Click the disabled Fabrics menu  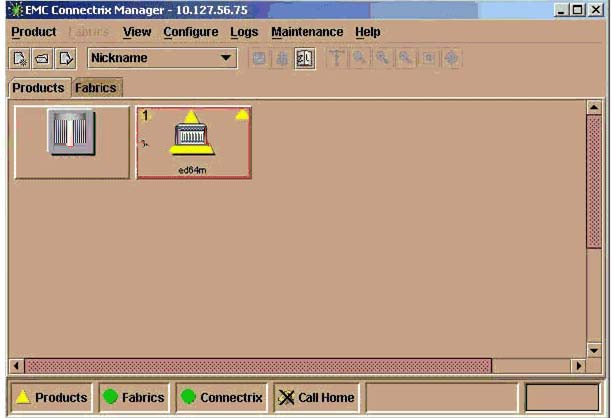coord(89,32)
